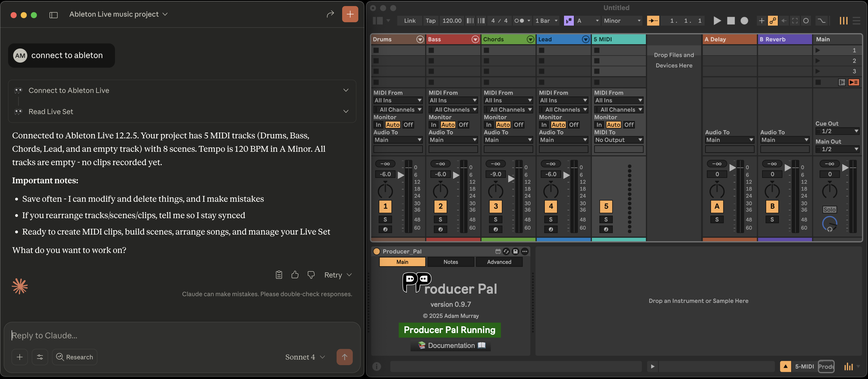This screenshot has width=868, height=379.
Task: Toggle the Claude sidebar panel icon
Action: tap(54, 15)
